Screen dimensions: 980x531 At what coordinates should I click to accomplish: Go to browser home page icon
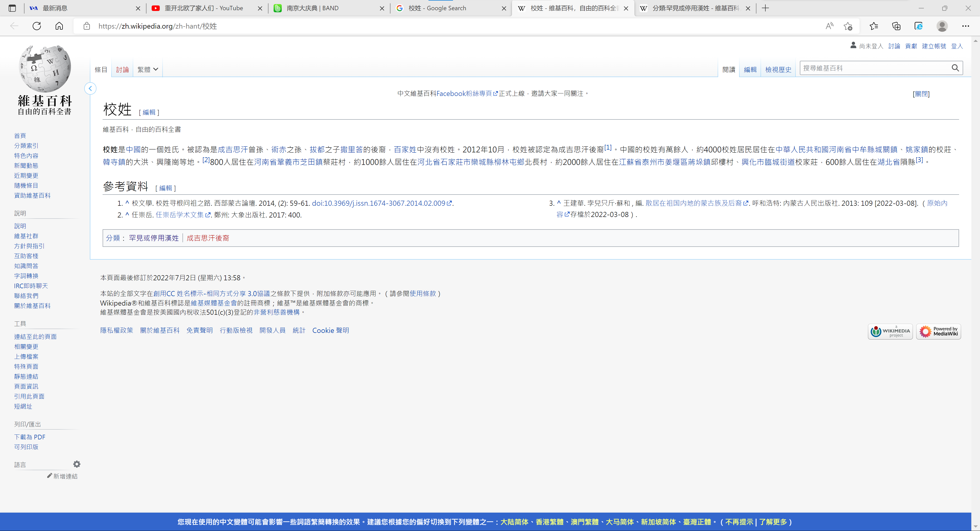coord(59,26)
